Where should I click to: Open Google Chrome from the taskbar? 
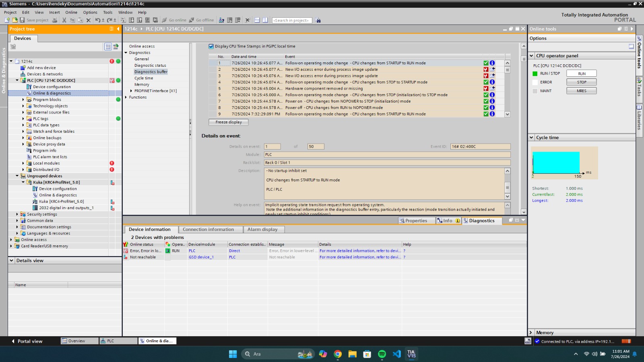tap(338, 354)
